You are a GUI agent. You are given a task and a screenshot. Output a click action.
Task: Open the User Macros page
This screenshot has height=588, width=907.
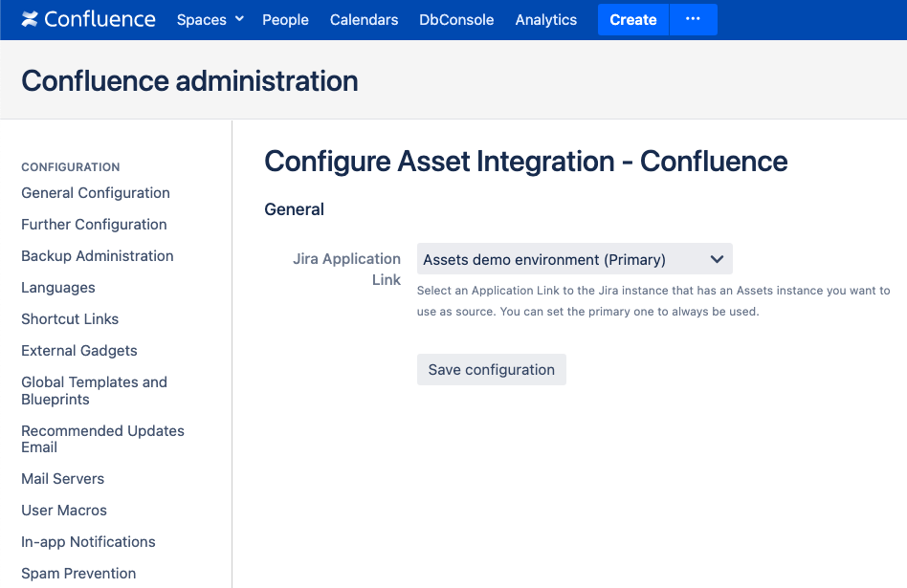pyautogui.click(x=64, y=511)
